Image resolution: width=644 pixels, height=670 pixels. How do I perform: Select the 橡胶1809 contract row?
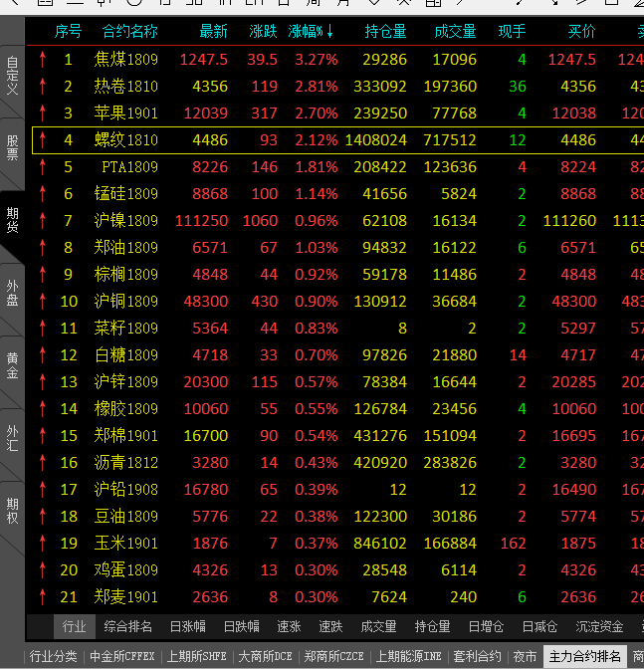click(337, 408)
